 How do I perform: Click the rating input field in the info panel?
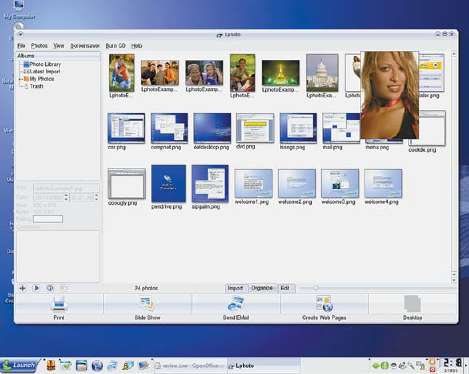point(48,219)
